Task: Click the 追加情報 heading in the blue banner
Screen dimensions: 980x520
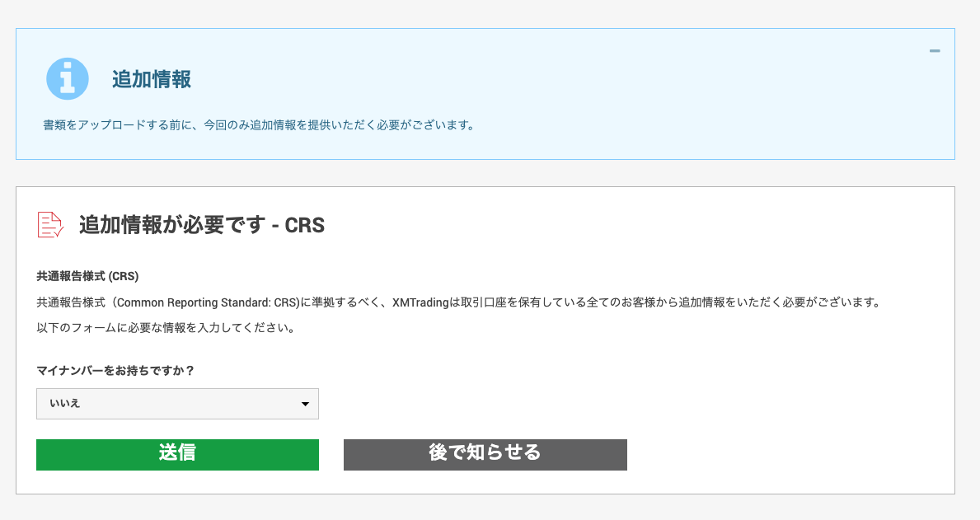Action: pos(152,80)
